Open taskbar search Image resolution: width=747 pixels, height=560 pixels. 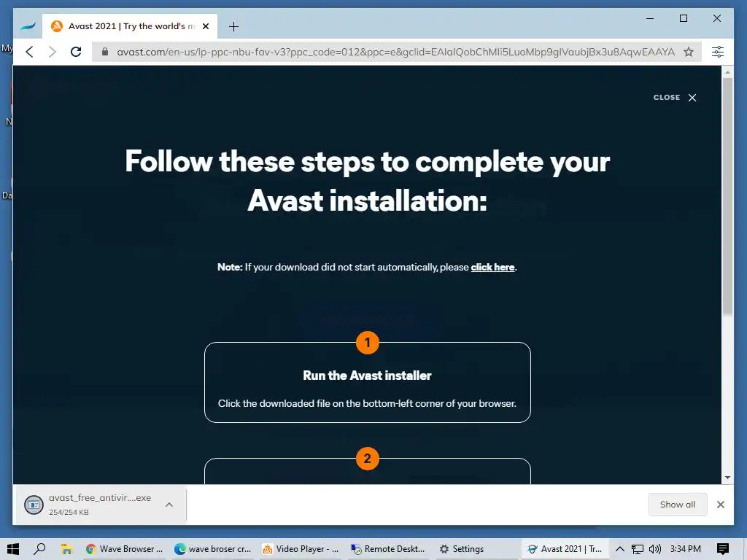(39, 549)
